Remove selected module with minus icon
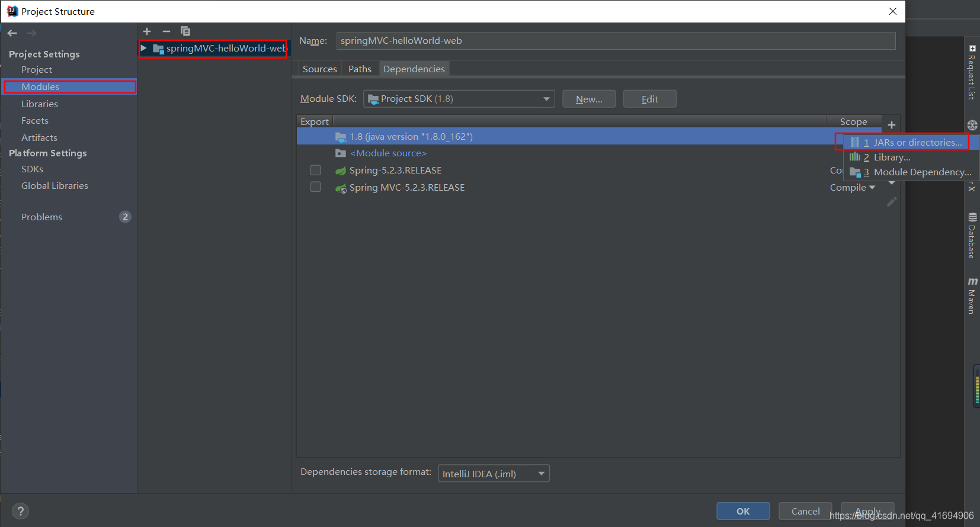This screenshot has height=527, width=980. 166,31
